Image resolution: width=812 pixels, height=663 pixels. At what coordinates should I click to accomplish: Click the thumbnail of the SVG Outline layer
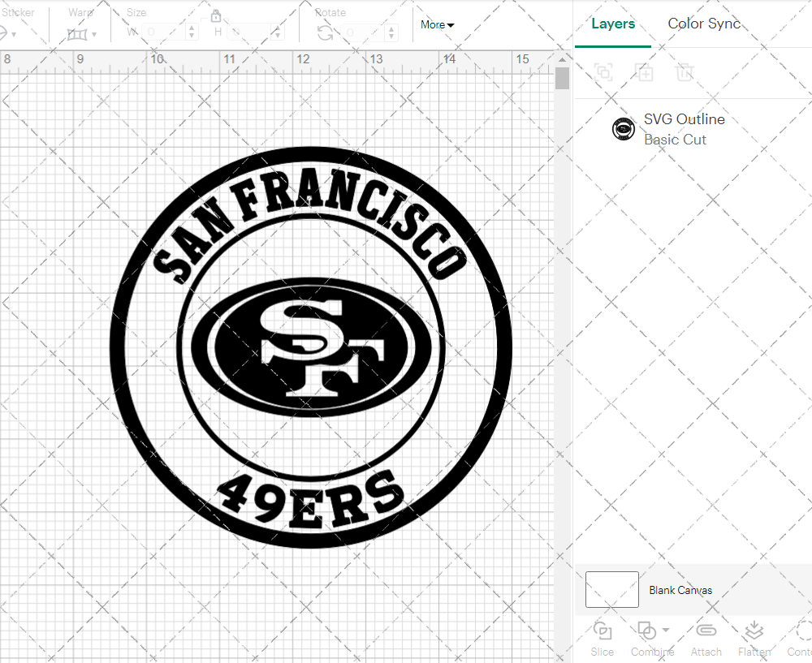[x=623, y=128]
